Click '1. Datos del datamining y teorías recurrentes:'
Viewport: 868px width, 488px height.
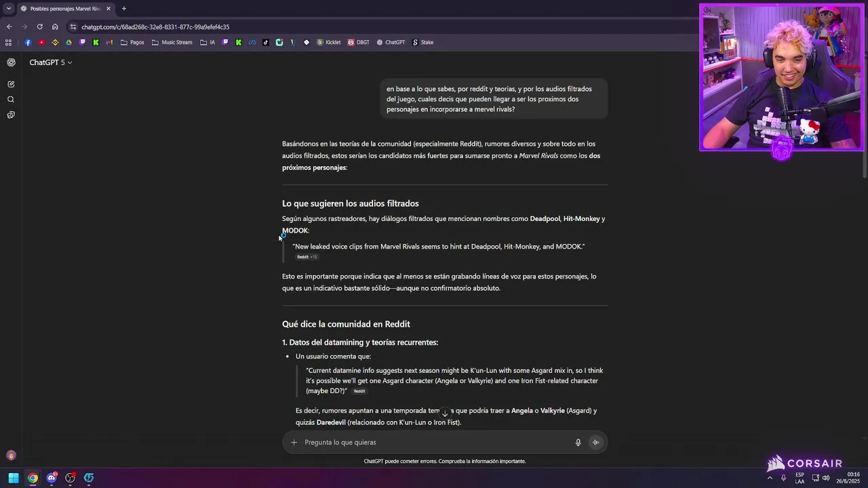[360, 342]
